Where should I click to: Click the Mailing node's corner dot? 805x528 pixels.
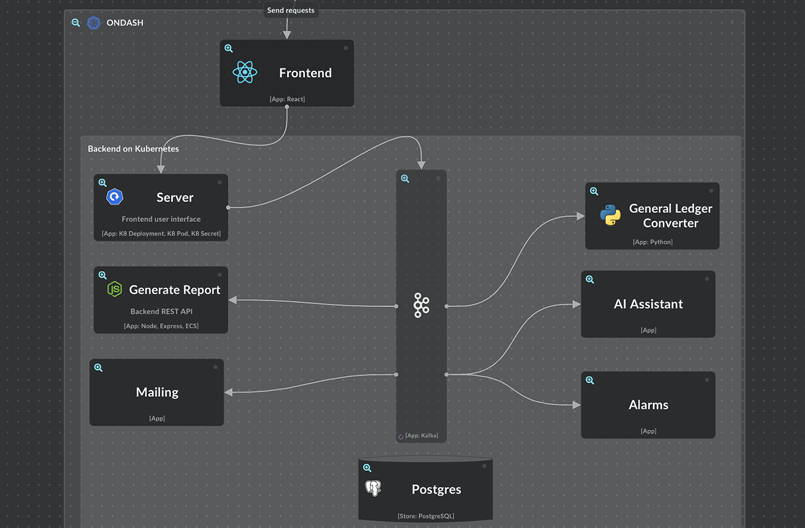[216, 367]
